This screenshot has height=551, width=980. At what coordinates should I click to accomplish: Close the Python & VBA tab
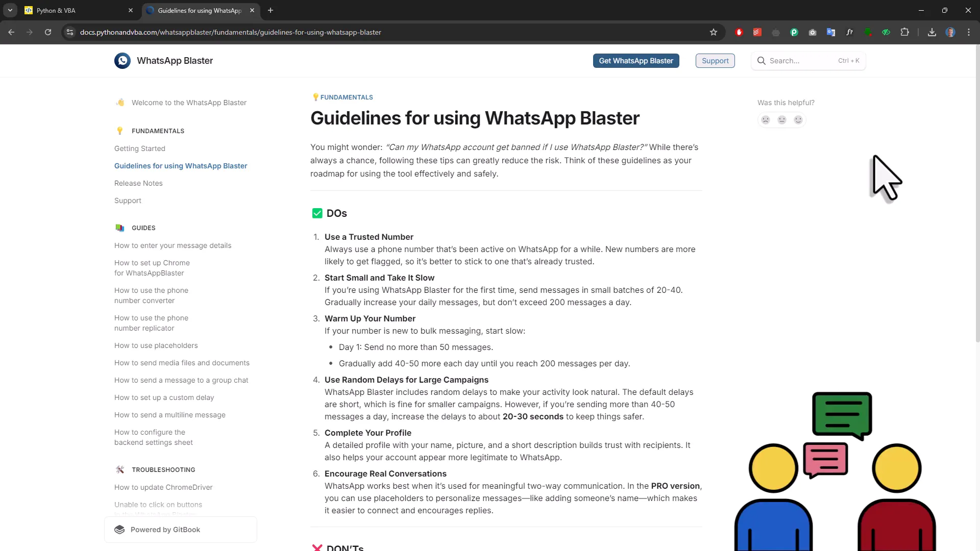pos(131,10)
